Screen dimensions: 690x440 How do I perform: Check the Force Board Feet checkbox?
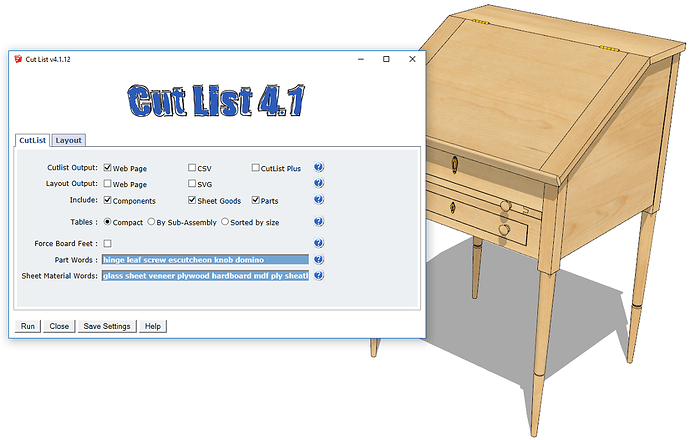tap(107, 243)
